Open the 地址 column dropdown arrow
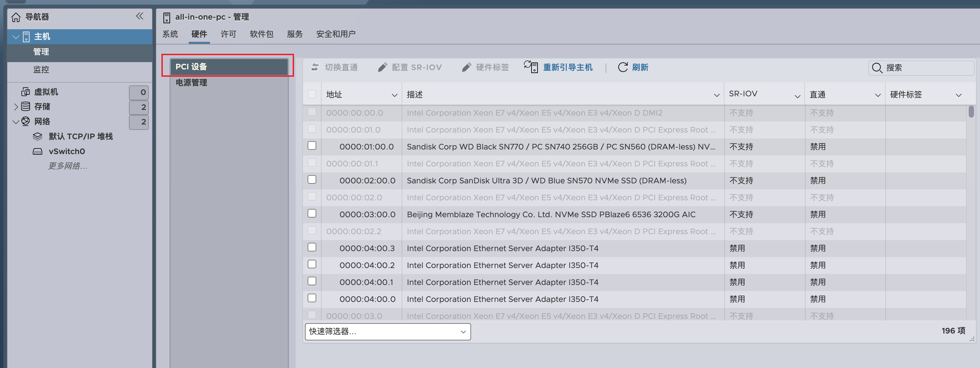980x368 pixels. pyautogui.click(x=395, y=95)
